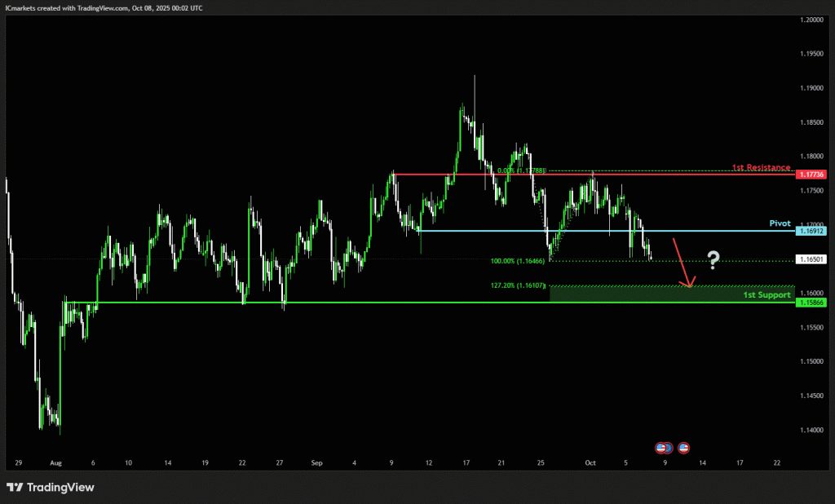835x504 pixels.
Task: Select the blue 1.16912 pivot price tag
Action: click(811, 231)
